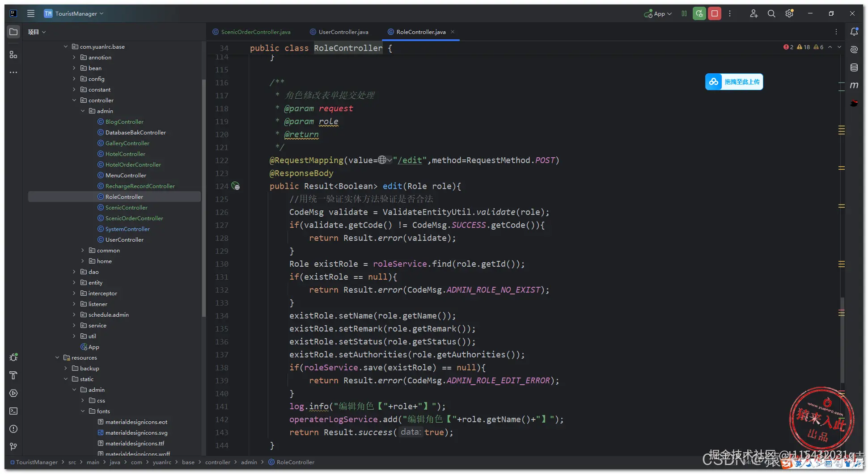Close the RoleController.java tab
868x474 pixels.
tap(453, 32)
